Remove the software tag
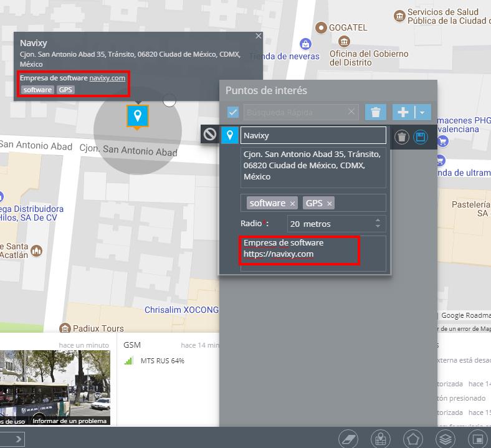491x448 pixels. click(292, 204)
